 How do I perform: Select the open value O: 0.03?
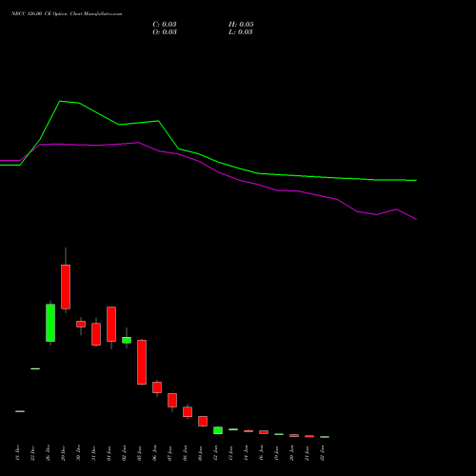[x=165, y=32]
